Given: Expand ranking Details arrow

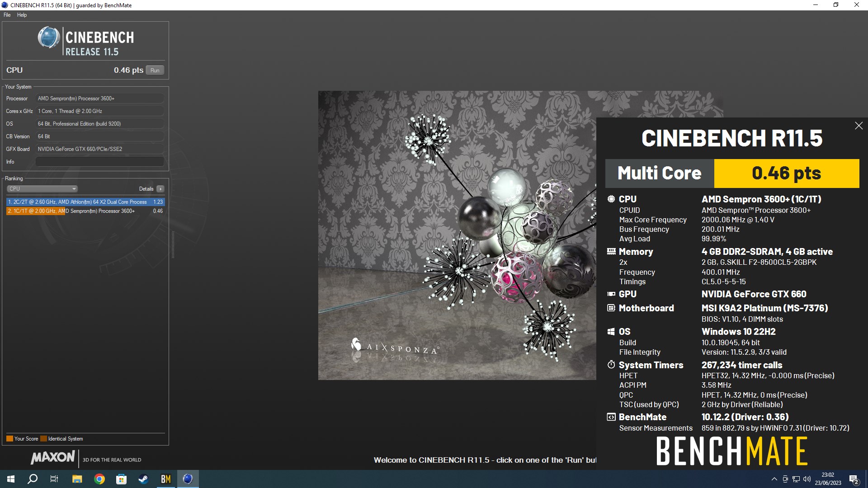Looking at the screenshot, I should pos(160,189).
